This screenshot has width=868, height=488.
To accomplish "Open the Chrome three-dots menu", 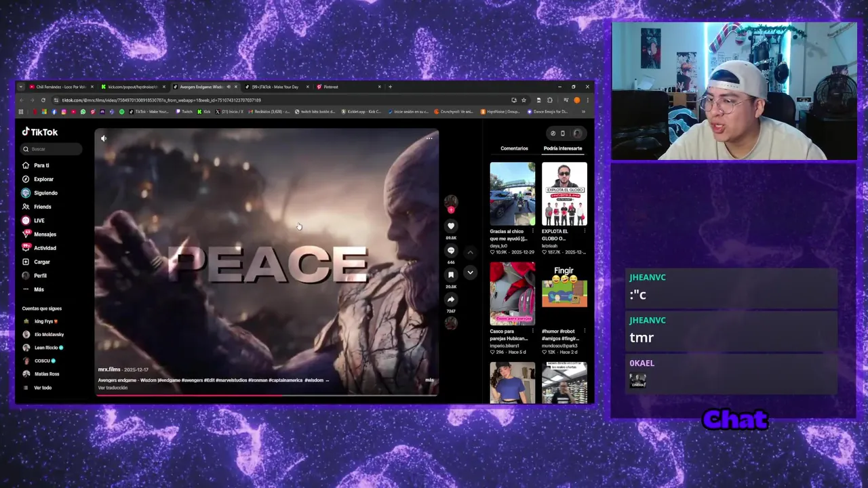I will [587, 100].
